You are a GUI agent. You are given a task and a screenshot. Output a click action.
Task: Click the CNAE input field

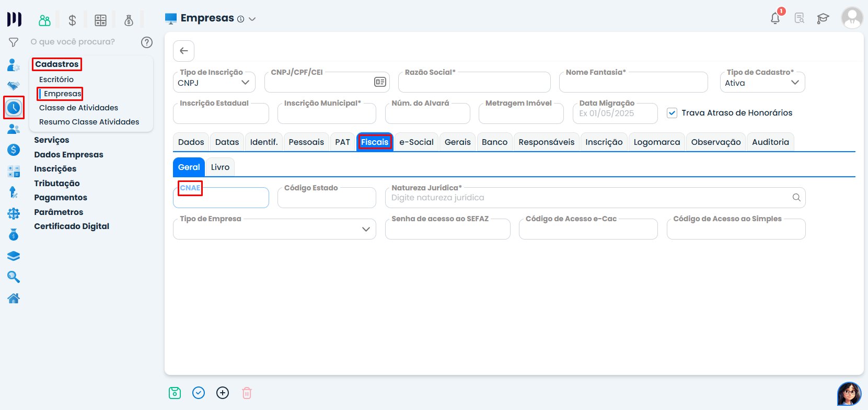221,199
